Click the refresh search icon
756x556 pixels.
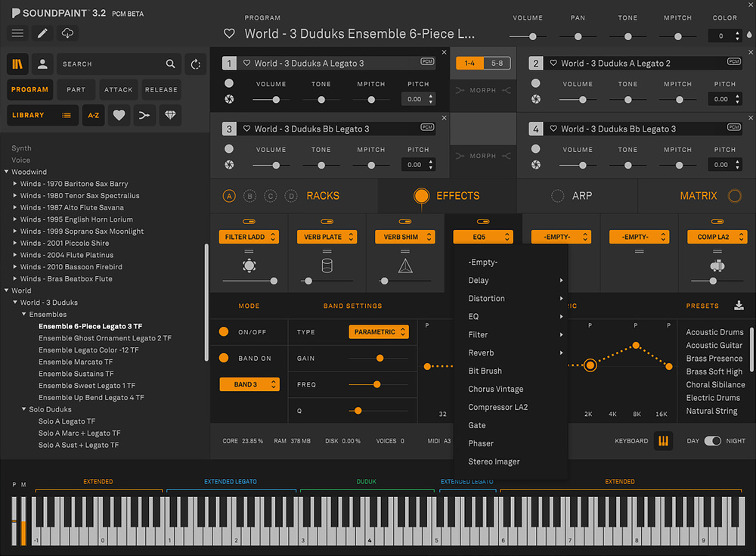pyautogui.click(x=196, y=64)
